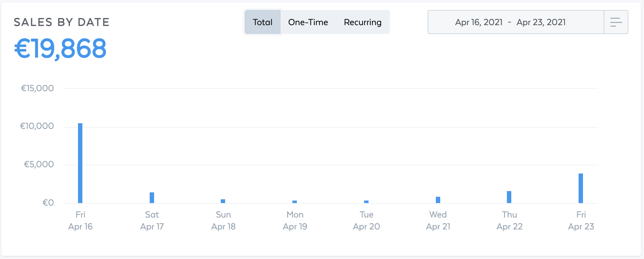Click the Wed Apr 21 axis label
This screenshot has height=259, width=644.
click(x=438, y=220)
